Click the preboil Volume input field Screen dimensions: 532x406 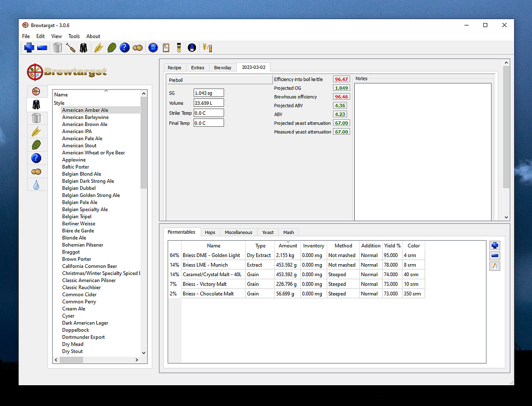pyautogui.click(x=209, y=103)
